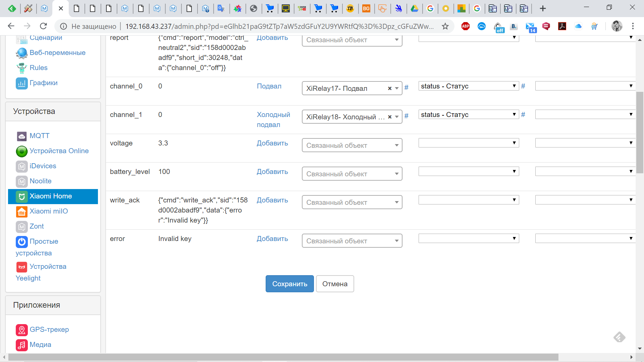Viewport: 644px width, 362px height.
Task: Click the horizontal scrollbar at page bottom
Action: (x=283, y=357)
